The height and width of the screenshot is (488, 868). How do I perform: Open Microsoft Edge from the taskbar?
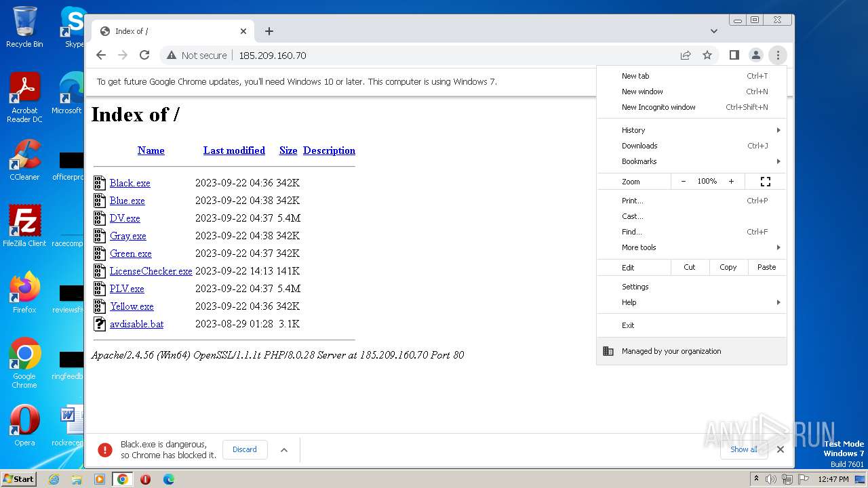168,479
